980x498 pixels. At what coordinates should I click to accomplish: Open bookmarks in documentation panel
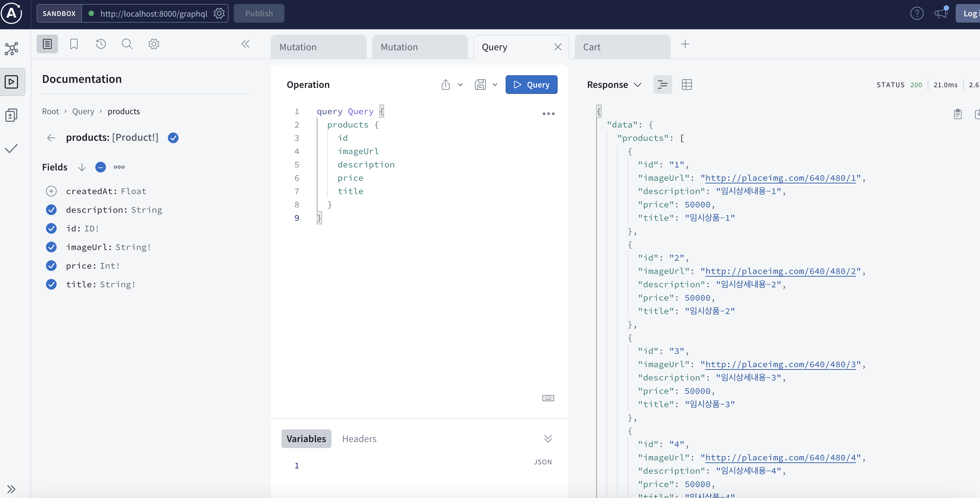(x=74, y=44)
